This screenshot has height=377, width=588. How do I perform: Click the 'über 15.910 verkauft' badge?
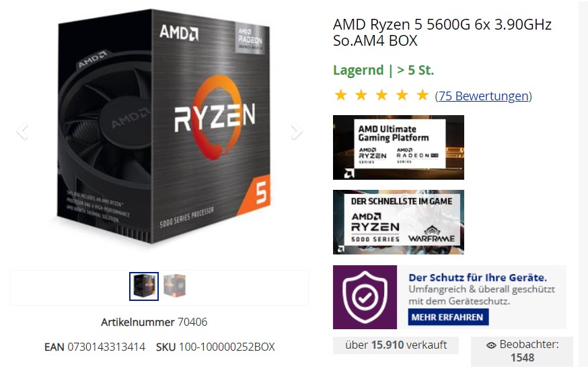[x=396, y=345]
